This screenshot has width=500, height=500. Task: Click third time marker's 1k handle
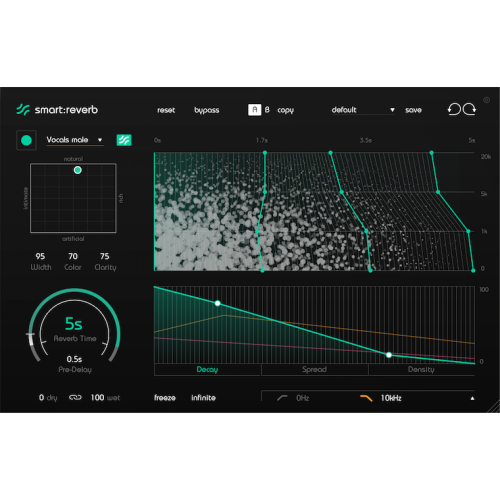coord(468,231)
